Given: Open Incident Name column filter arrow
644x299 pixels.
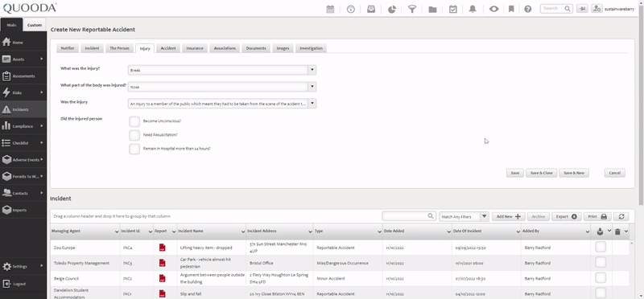Looking at the screenshot, I should [243, 231].
